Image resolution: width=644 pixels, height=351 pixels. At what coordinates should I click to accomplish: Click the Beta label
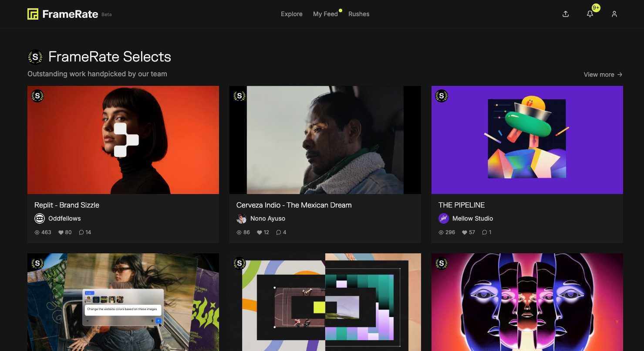point(107,14)
